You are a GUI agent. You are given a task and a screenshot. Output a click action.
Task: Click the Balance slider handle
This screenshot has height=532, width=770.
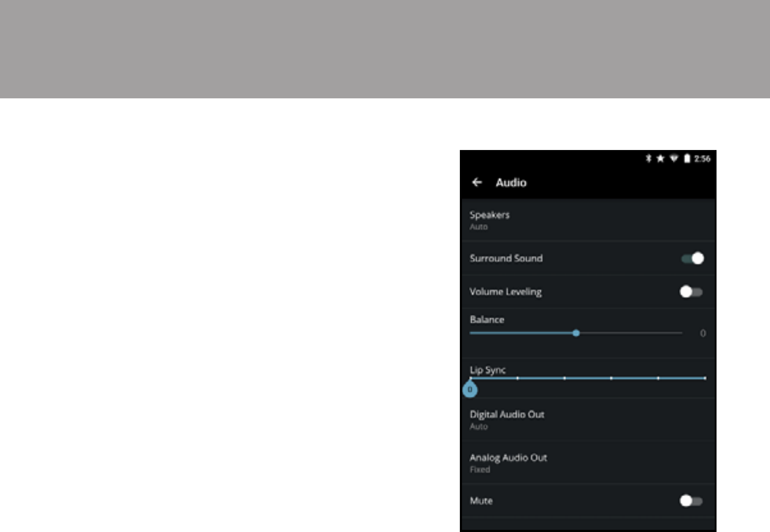pos(576,333)
